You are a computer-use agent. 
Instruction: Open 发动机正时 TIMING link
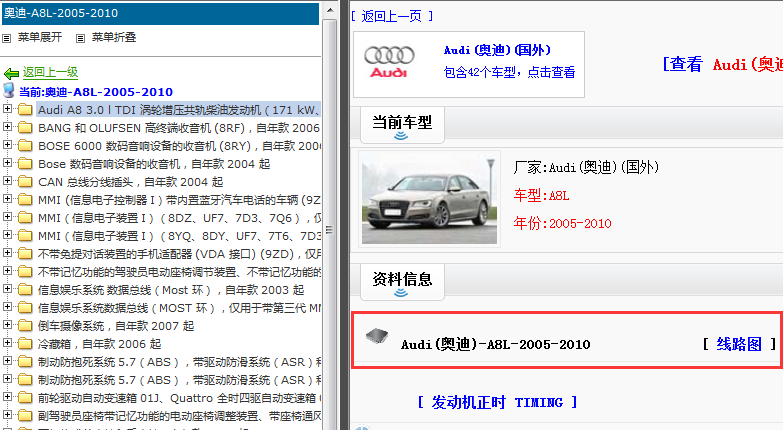[497, 402]
